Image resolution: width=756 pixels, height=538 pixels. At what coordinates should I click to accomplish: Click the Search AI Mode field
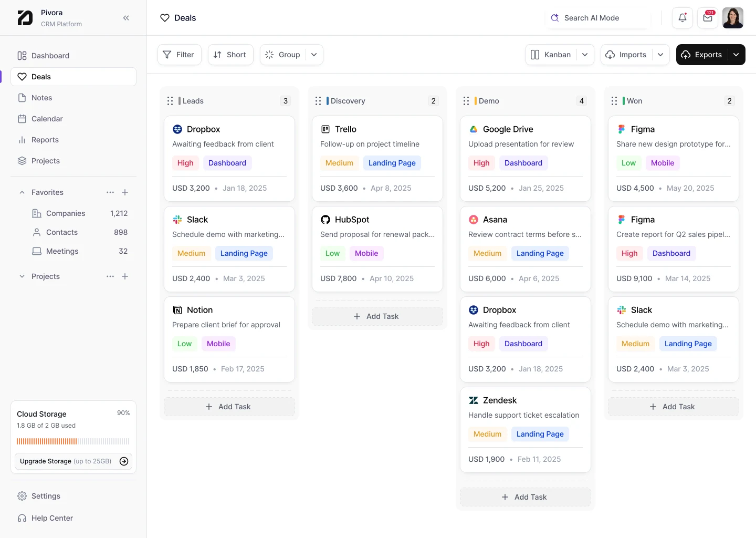point(598,18)
